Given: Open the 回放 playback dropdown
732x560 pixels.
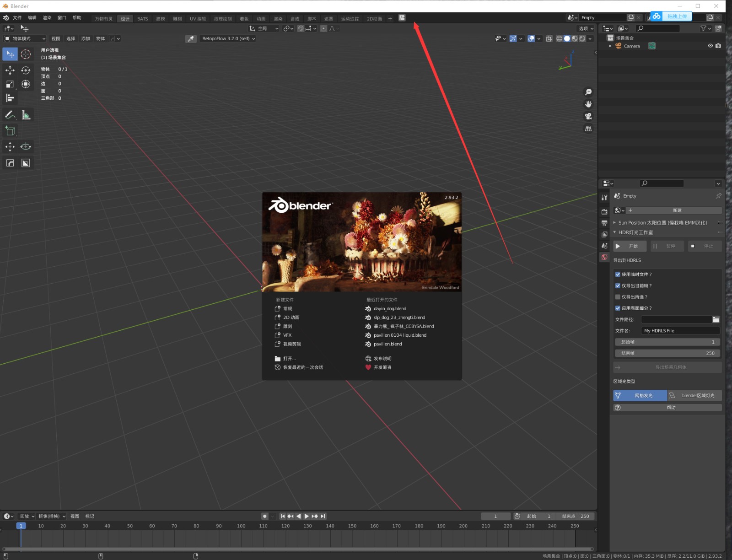Looking at the screenshot, I should (27, 516).
